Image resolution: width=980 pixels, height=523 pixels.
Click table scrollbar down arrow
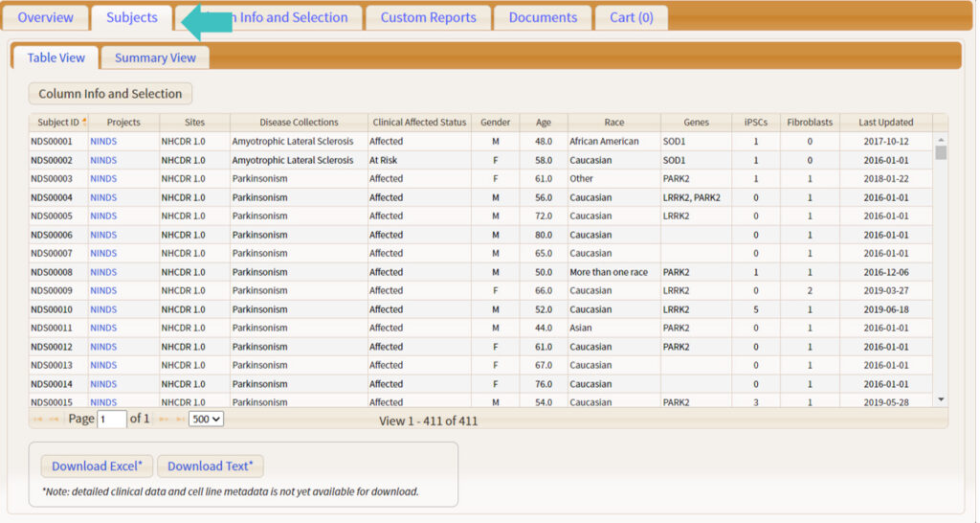tap(941, 399)
